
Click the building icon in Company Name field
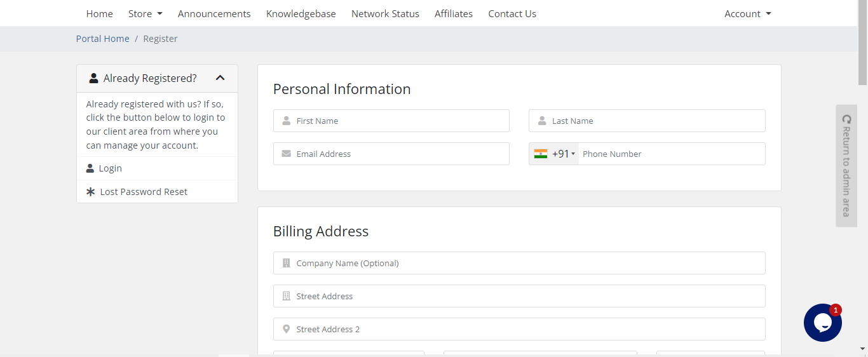(286, 263)
